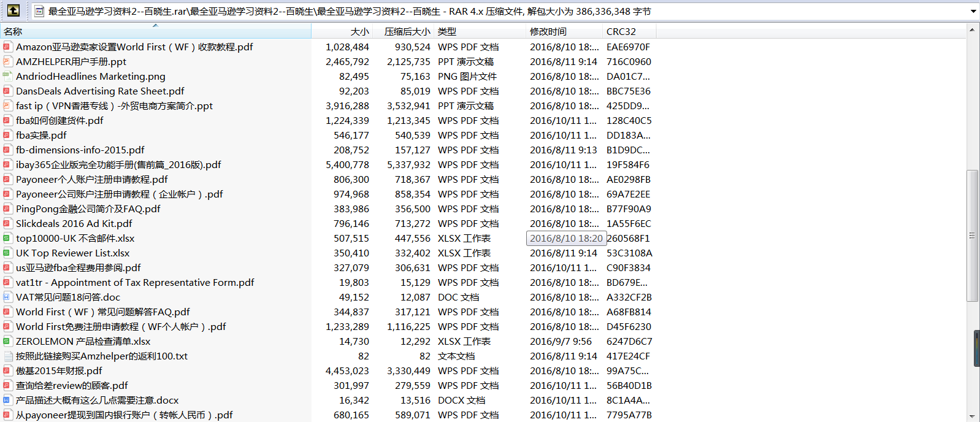
Task: Click DOCX icon of 产品描述 document
Action: point(7,401)
